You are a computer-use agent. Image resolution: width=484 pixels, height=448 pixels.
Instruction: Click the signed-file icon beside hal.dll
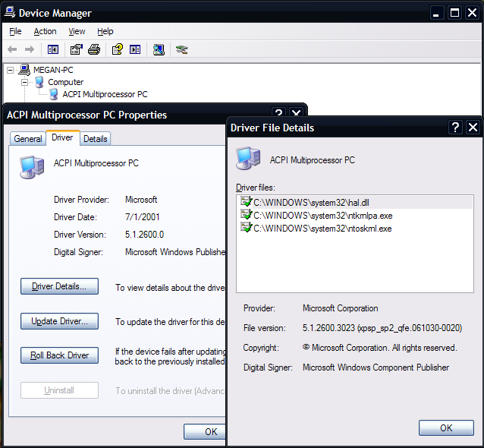pyautogui.click(x=246, y=201)
